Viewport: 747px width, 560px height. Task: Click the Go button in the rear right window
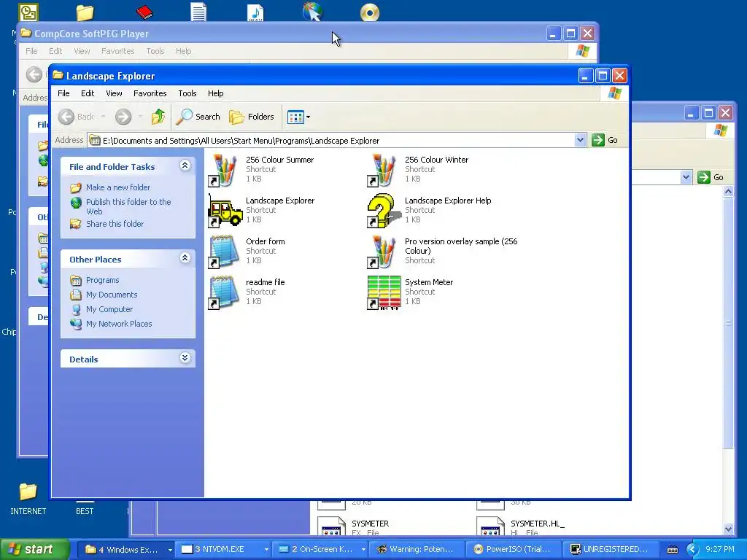711,177
